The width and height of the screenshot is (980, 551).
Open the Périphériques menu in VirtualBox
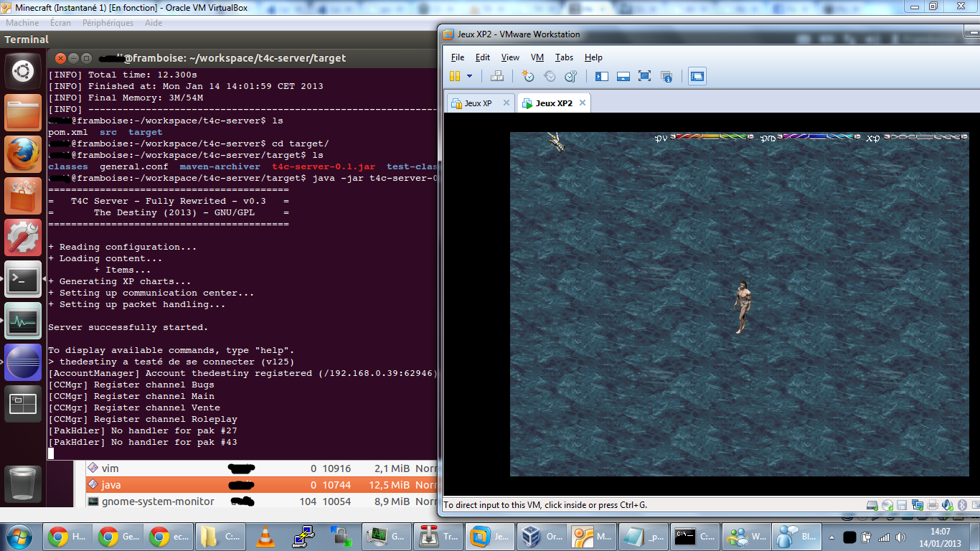(x=108, y=23)
